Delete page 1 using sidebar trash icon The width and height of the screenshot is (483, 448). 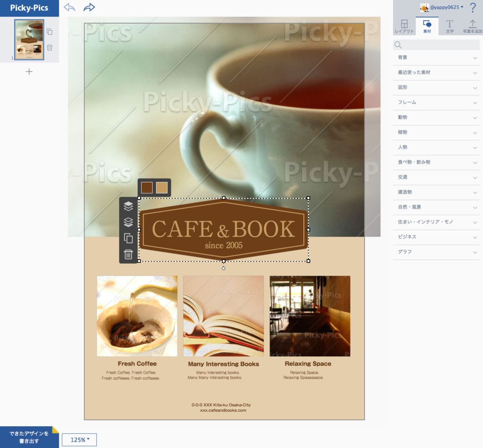click(50, 48)
